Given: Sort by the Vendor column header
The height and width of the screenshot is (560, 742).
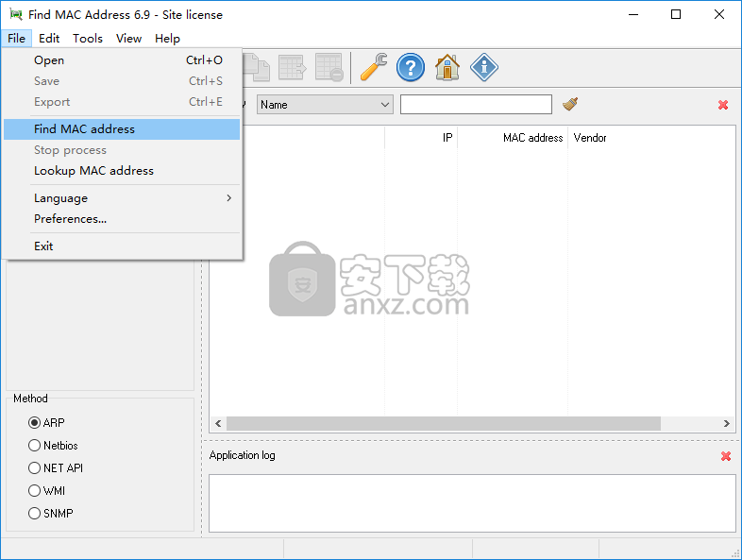Looking at the screenshot, I should pyautogui.click(x=651, y=138).
